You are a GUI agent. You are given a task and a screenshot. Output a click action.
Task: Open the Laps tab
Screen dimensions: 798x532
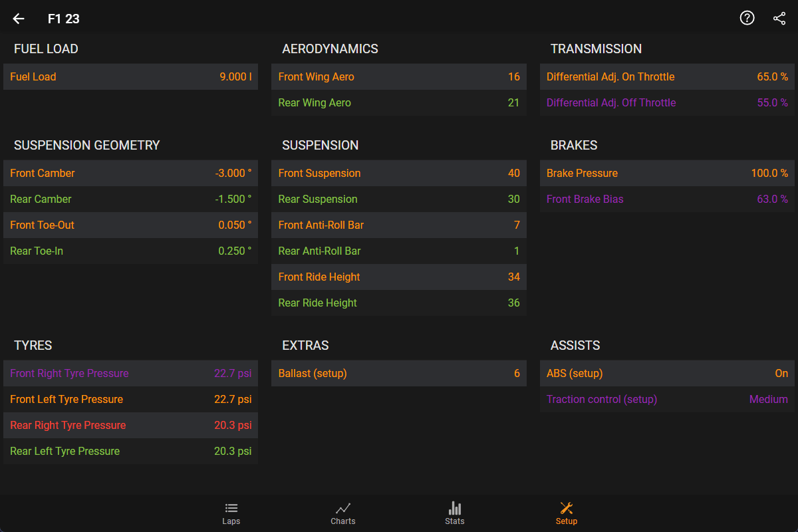tap(231, 513)
